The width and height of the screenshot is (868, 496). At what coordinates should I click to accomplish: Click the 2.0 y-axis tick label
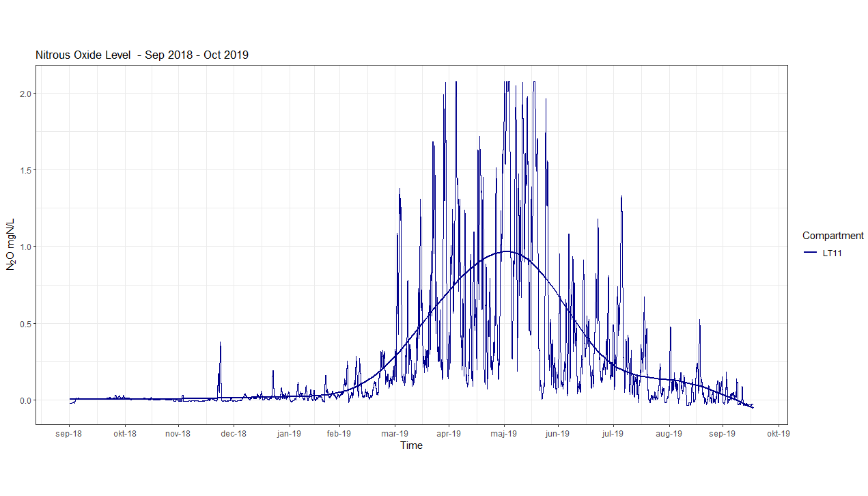pos(27,93)
